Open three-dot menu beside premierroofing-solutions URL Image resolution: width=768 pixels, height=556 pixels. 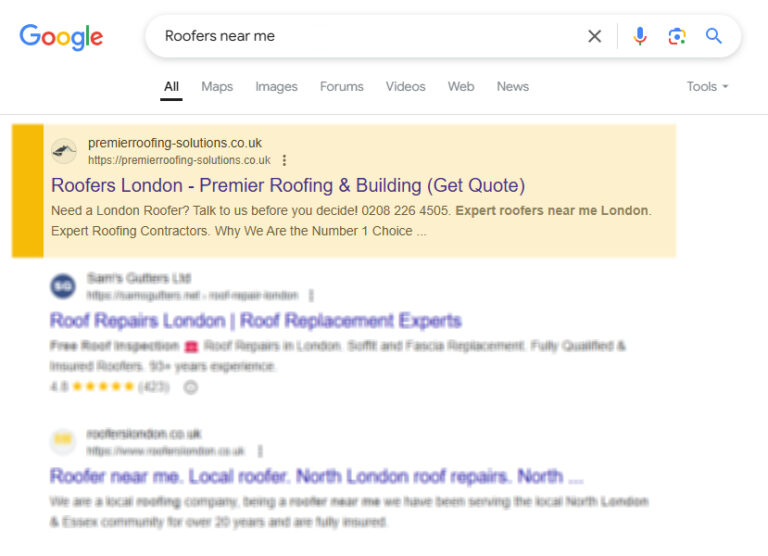coord(285,160)
